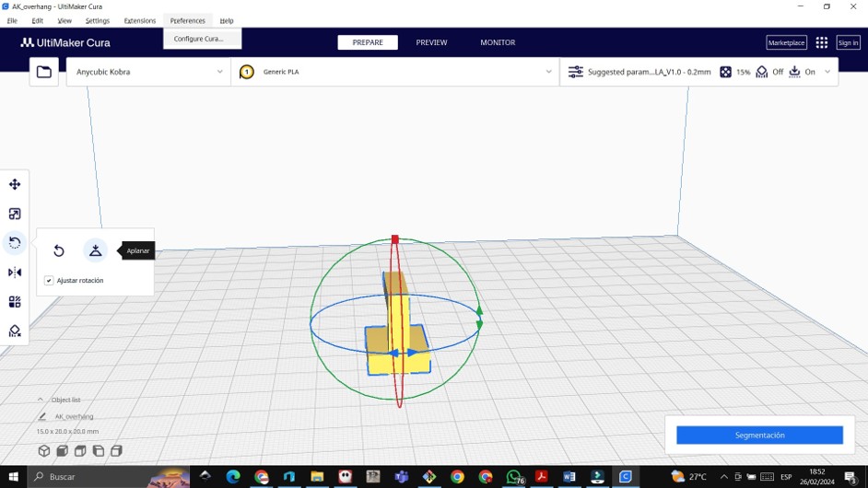Switch to the MONITOR stage
This screenshot has height=488, width=868.
point(498,42)
